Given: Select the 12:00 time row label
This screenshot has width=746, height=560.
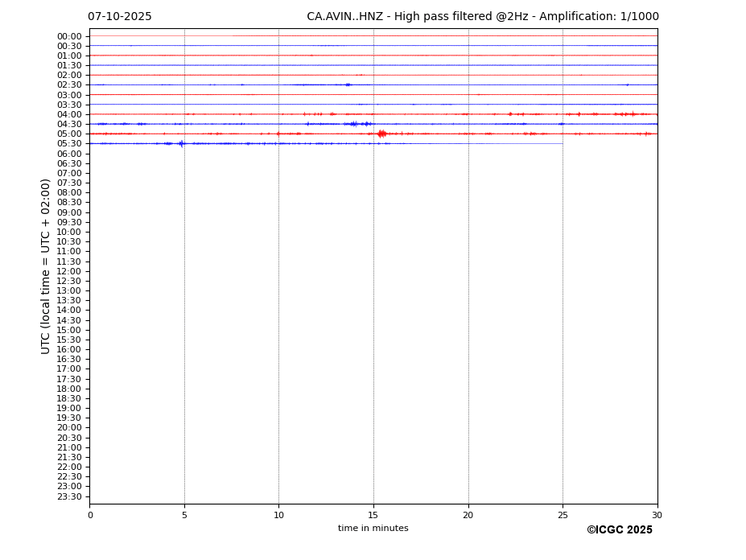Looking at the screenshot, I should pyautogui.click(x=69, y=271).
